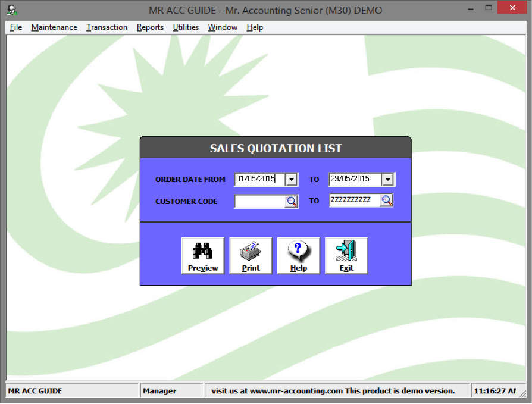This screenshot has width=532, height=404.
Task: Click the Preview binoculars button
Action: 203,255
